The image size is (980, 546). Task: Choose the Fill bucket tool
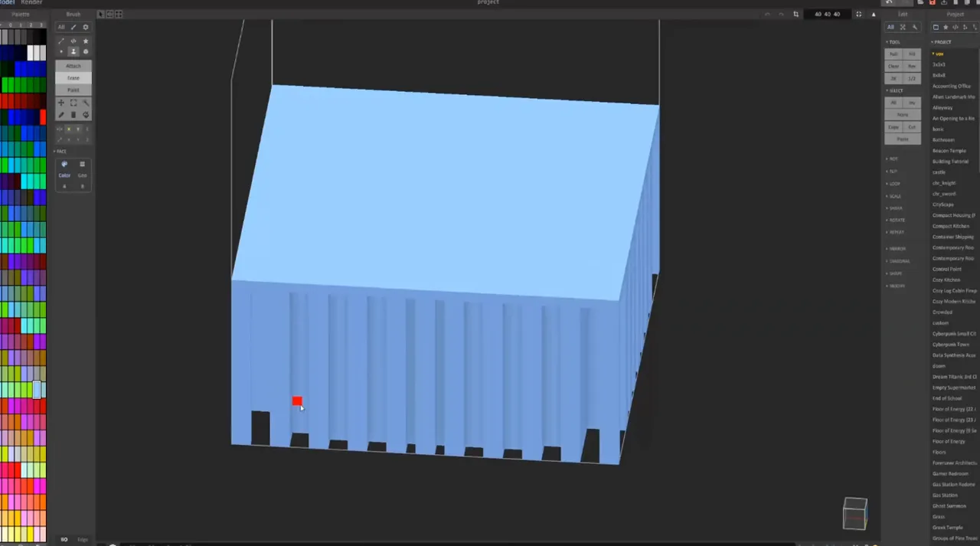click(86, 115)
